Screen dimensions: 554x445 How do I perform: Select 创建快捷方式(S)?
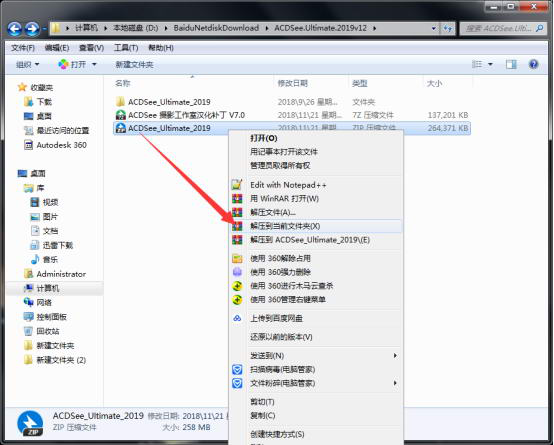(x=316, y=434)
